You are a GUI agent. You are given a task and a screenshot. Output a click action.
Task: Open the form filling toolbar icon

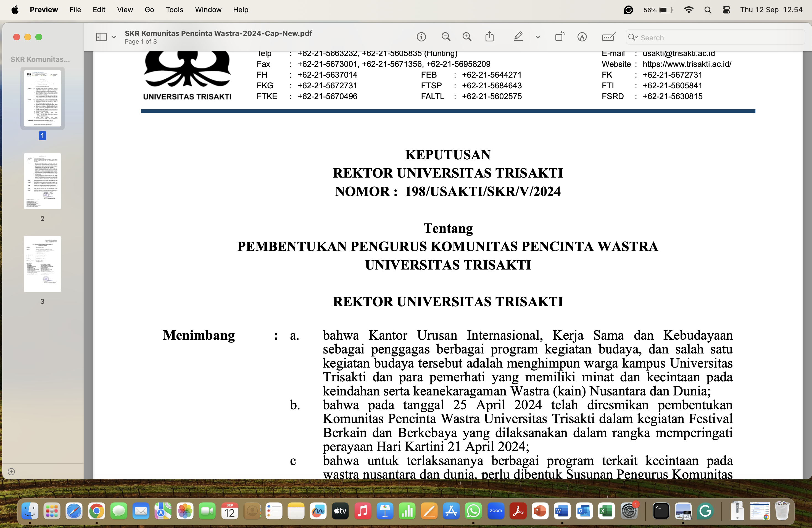point(608,37)
